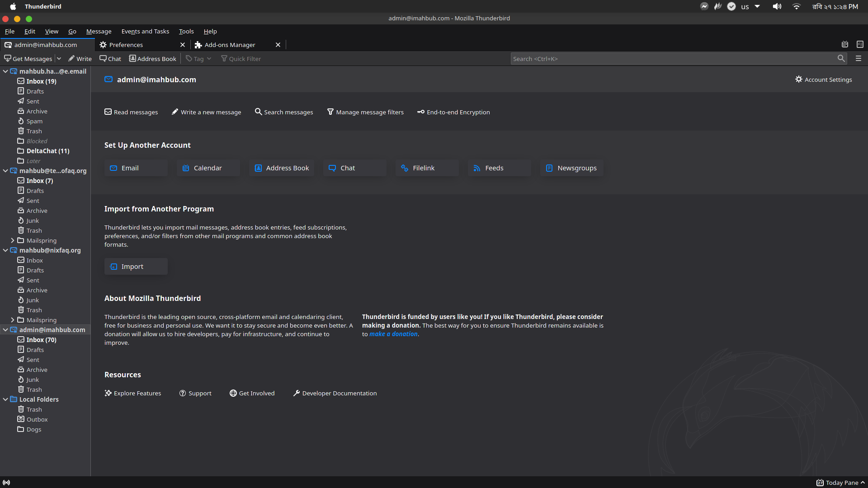
Task: Open the Tools menu
Action: click(x=186, y=31)
